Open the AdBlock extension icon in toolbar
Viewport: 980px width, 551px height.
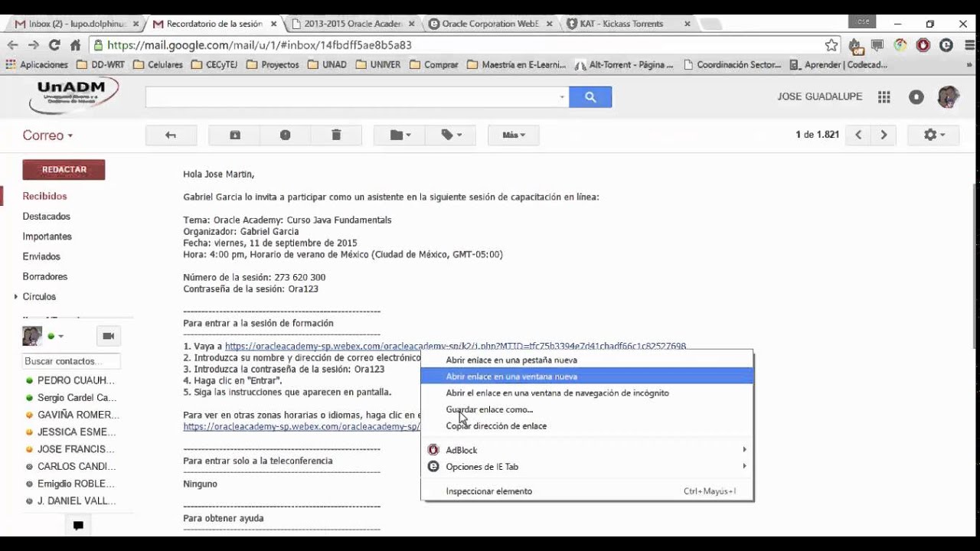(923, 45)
